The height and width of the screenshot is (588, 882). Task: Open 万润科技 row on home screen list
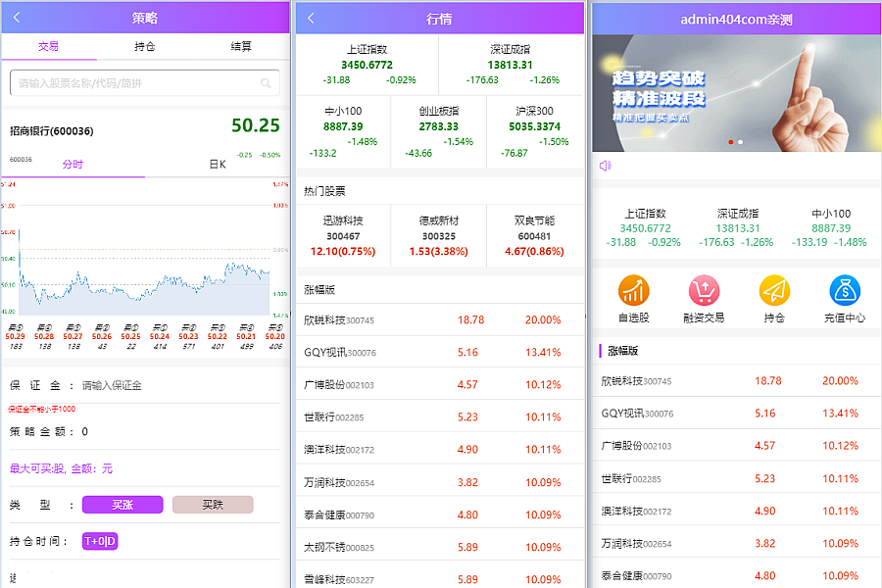tap(736, 543)
